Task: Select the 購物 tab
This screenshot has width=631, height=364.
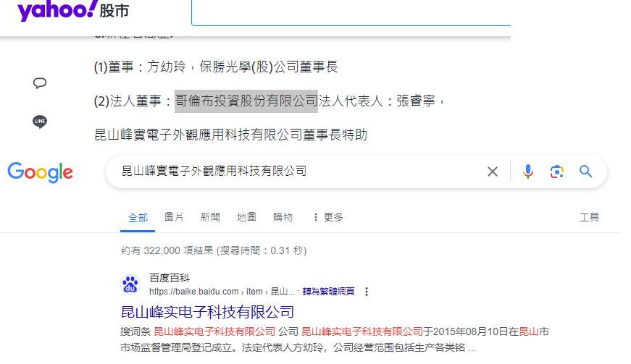Action: pyautogui.click(x=283, y=217)
